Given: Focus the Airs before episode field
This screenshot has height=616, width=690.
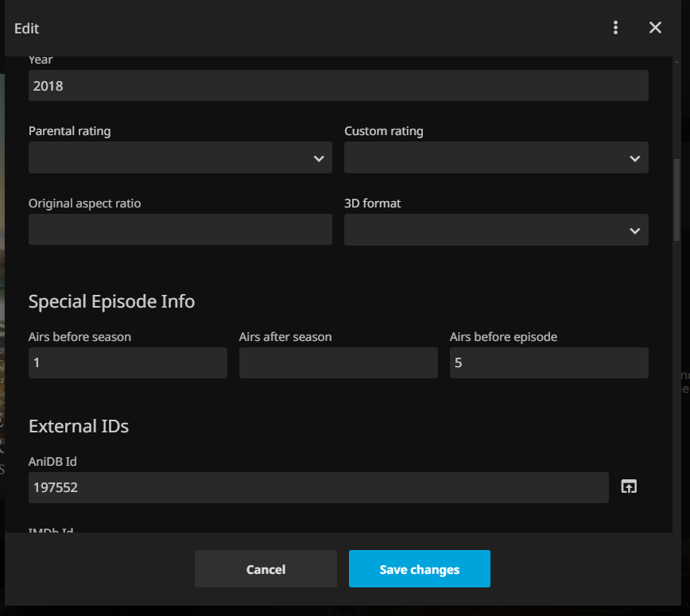Looking at the screenshot, I should pyautogui.click(x=549, y=363).
